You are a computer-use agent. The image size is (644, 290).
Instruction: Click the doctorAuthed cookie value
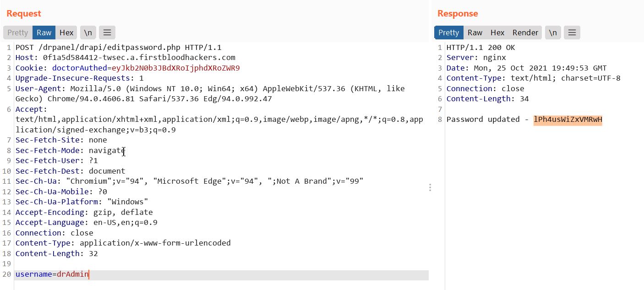(x=176, y=68)
